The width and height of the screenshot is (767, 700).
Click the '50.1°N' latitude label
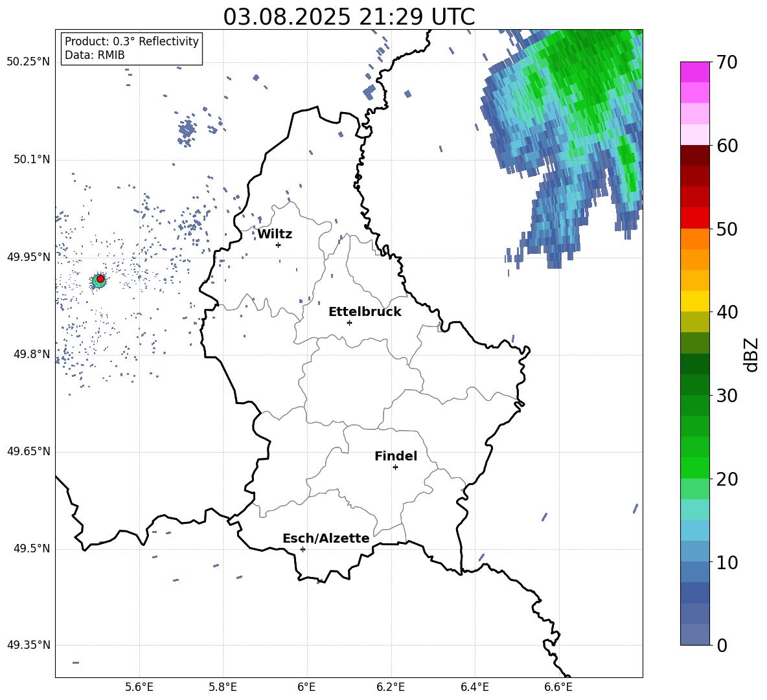[32, 159]
